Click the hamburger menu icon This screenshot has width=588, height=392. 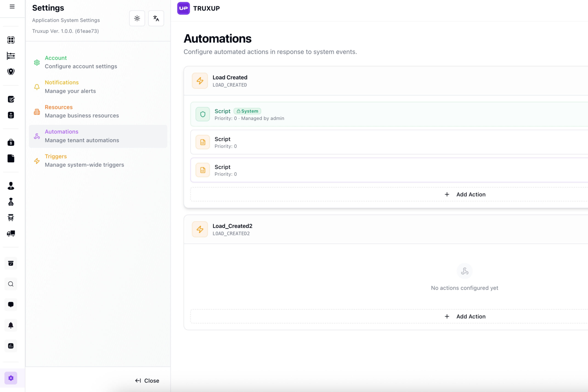coord(12,7)
